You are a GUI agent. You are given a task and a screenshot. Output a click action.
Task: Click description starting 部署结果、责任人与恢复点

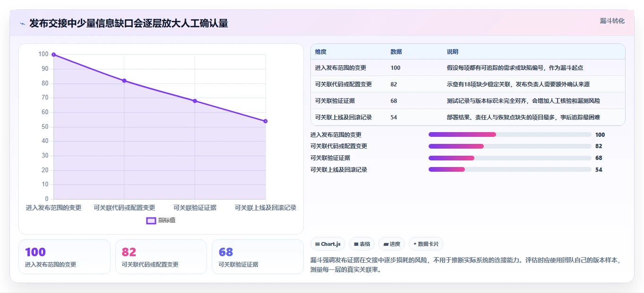click(x=524, y=117)
